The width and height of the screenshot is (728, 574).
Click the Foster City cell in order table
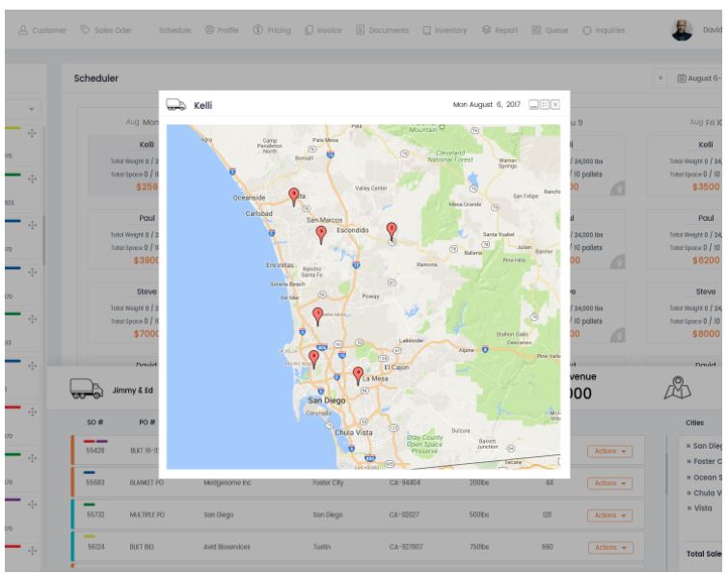coord(328,482)
